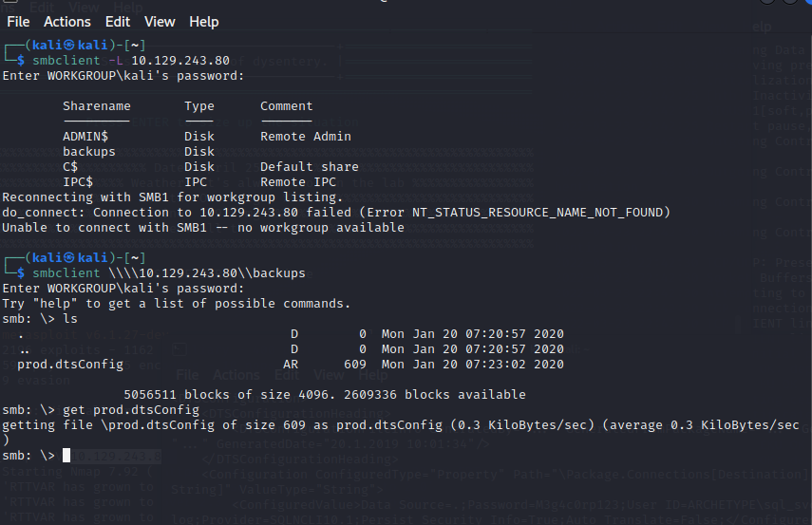Click the Sharename column header
Image resolution: width=812 pixels, height=525 pixels.
[x=97, y=106]
